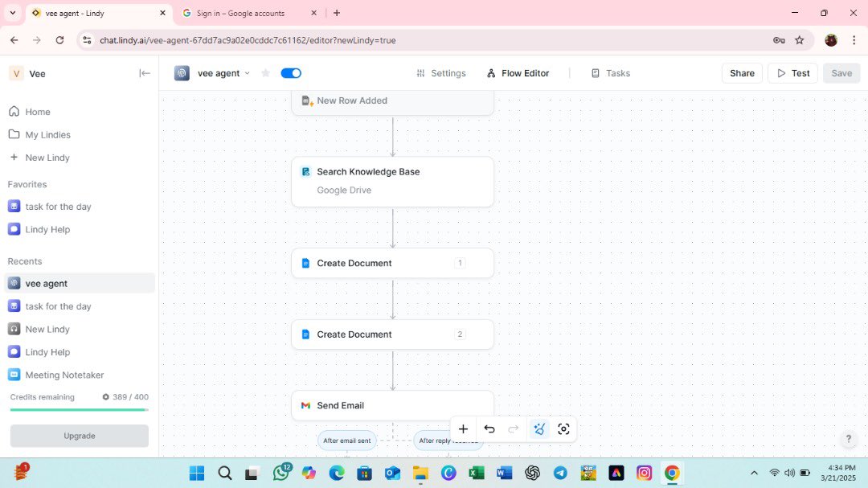Go back in browser history
868x488 pixels.
(14, 40)
